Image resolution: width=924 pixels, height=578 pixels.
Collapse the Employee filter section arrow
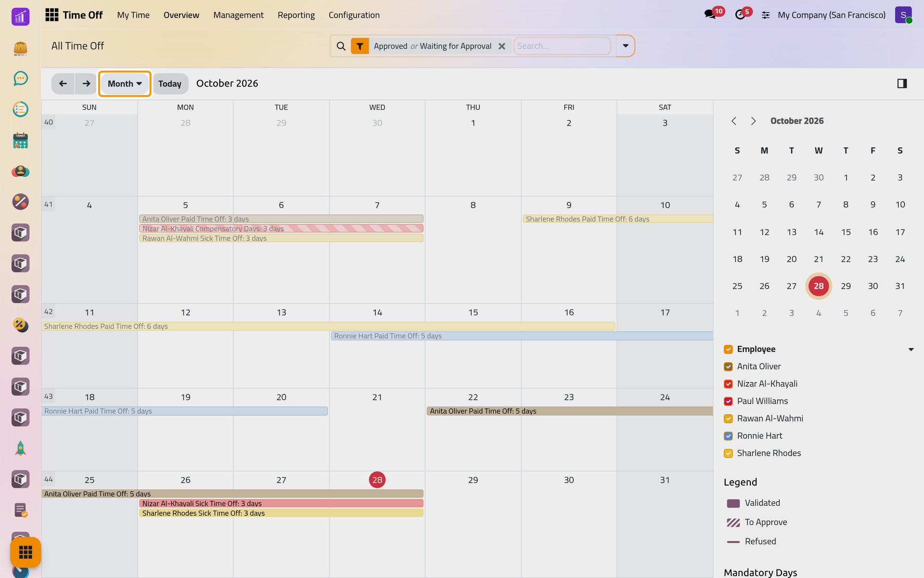click(x=911, y=349)
